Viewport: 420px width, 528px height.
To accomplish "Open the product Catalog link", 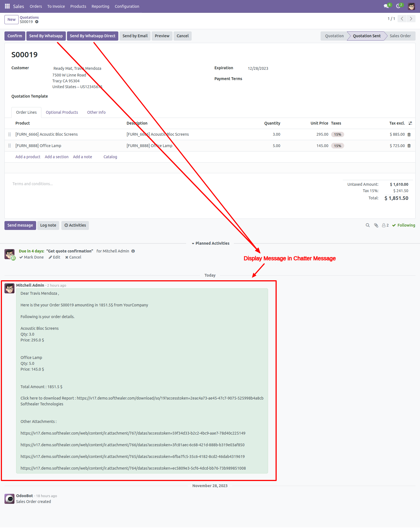I will [x=110, y=157].
